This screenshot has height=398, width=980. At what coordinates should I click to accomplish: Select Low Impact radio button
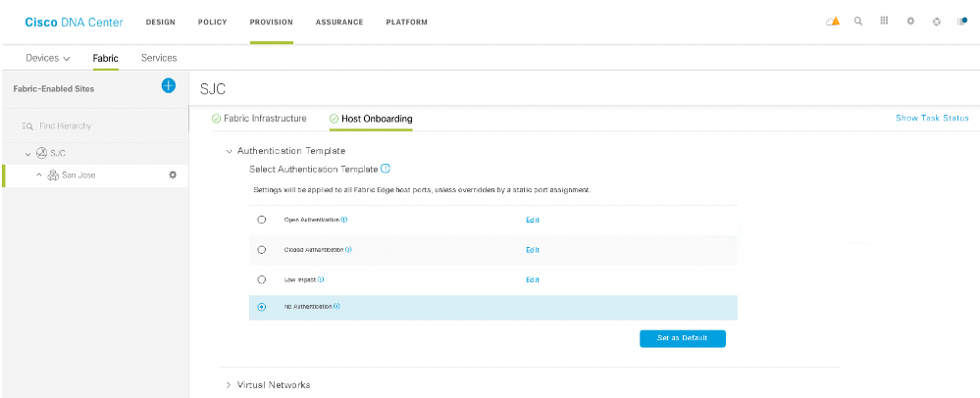tap(262, 279)
